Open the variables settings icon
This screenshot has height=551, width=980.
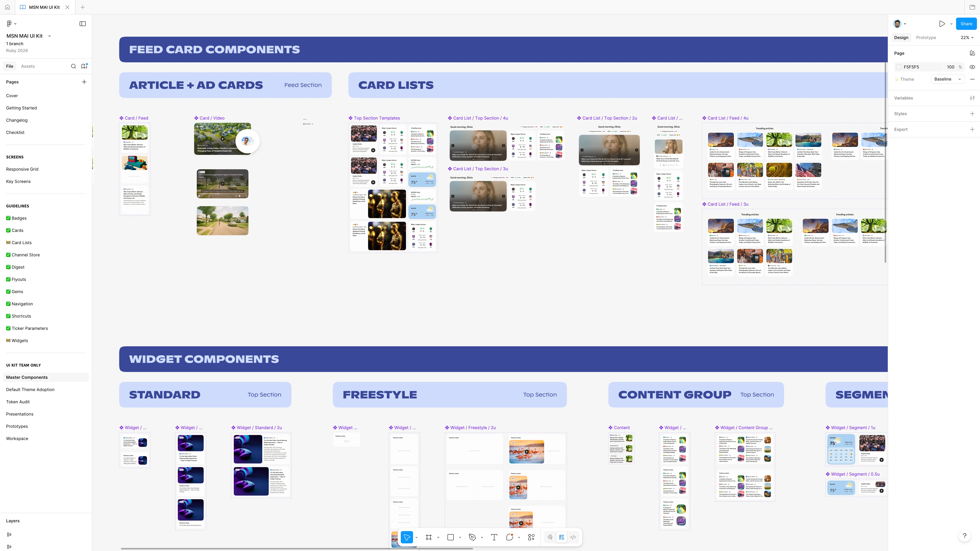pyautogui.click(x=972, y=98)
